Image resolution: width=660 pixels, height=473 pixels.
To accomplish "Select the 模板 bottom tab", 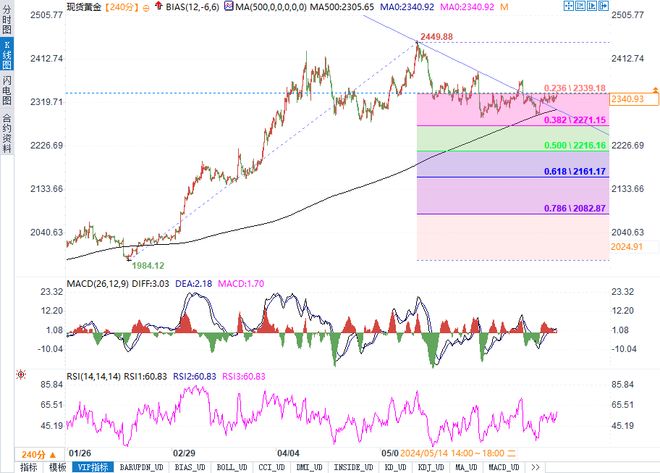I will [57, 466].
